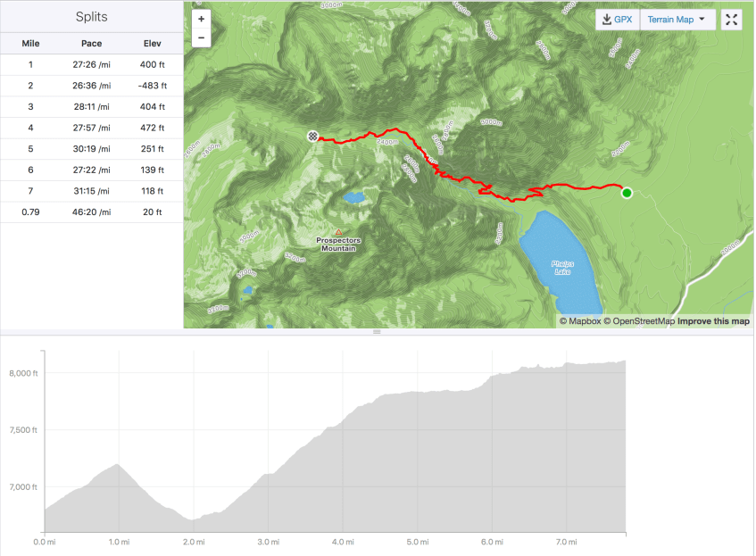Select the mile 1 split row

[x=92, y=64]
